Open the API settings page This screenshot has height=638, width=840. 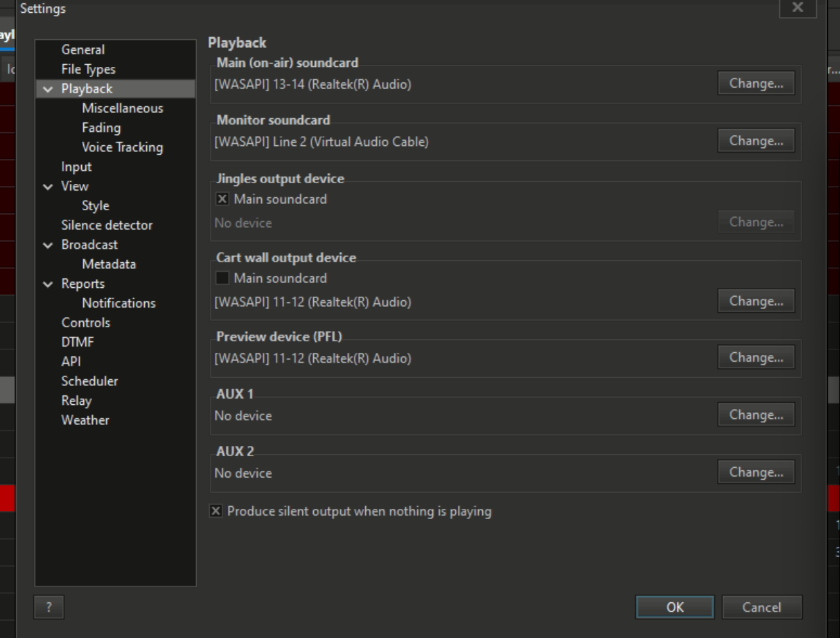click(x=71, y=362)
